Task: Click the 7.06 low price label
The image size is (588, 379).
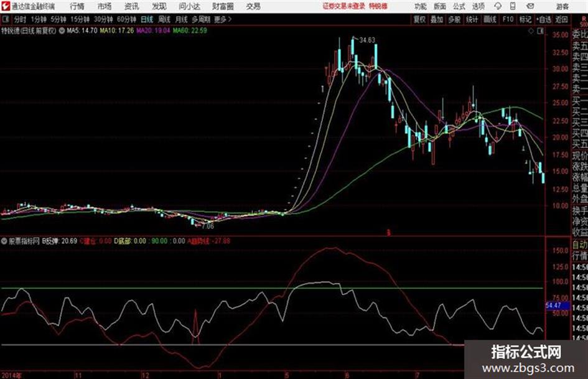Action: pos(208,226)
